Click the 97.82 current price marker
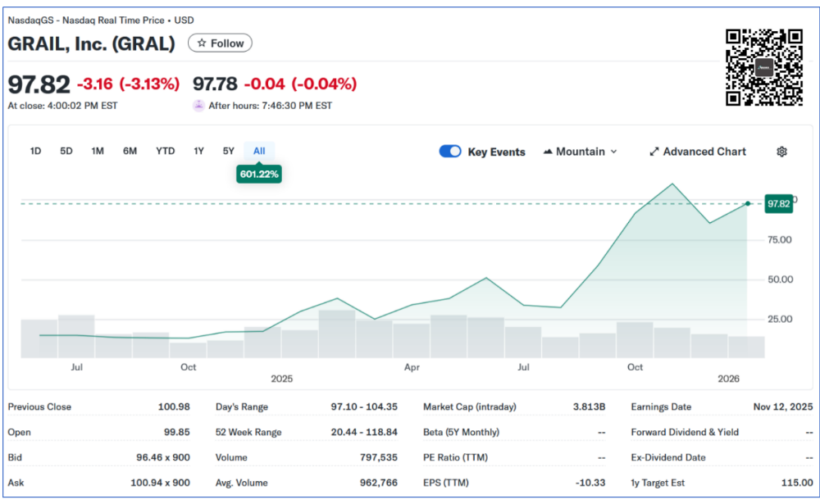The width and height of the screenshot is (820, 504). (x=778, y=204)
